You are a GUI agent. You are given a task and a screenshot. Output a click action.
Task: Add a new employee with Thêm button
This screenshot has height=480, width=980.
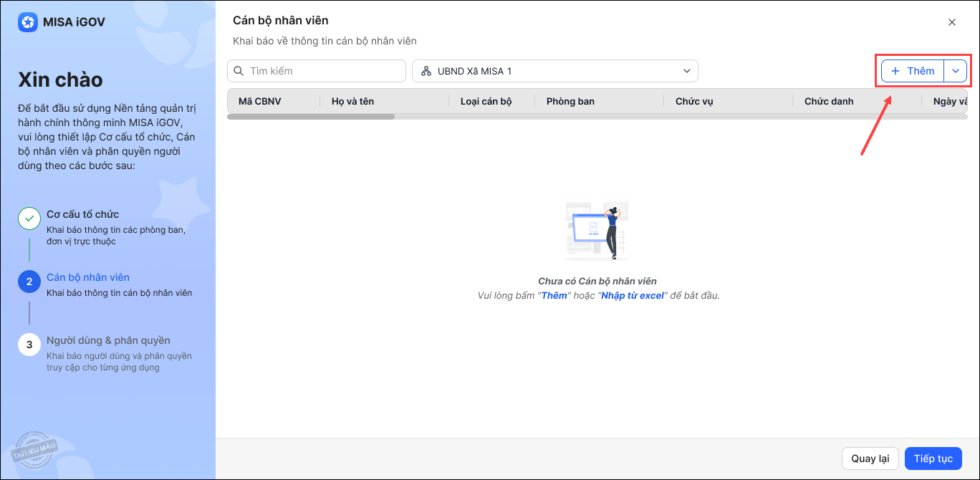[x=913, y=71]
